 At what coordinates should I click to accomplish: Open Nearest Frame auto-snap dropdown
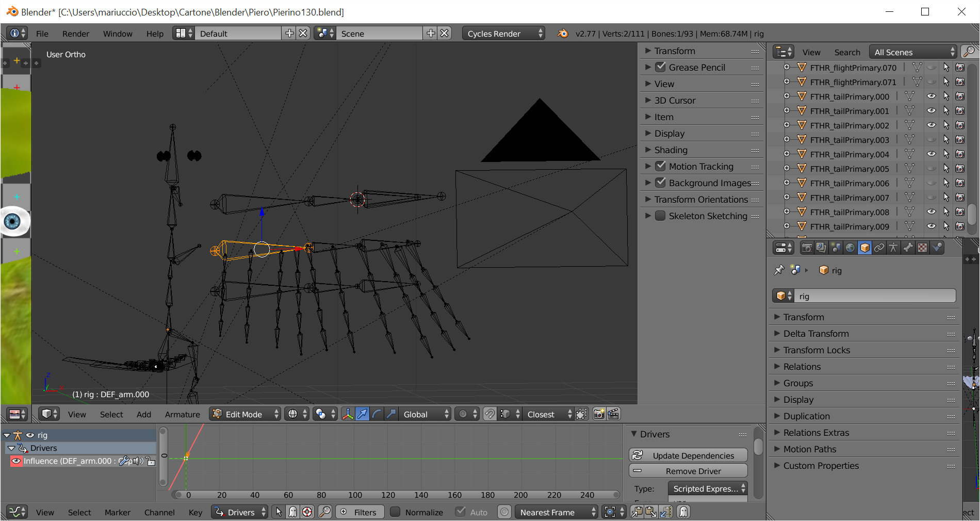point(556,512)
